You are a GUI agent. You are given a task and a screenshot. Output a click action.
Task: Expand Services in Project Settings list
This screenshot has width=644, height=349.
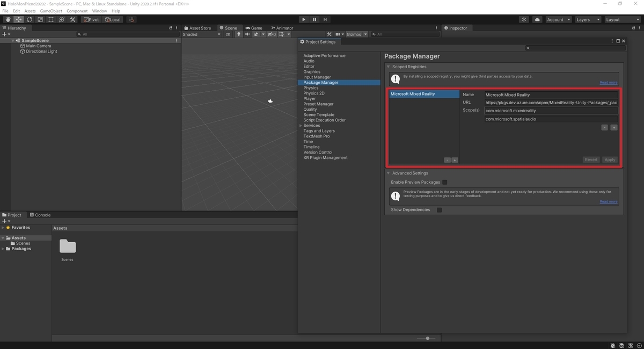(301, 126)
